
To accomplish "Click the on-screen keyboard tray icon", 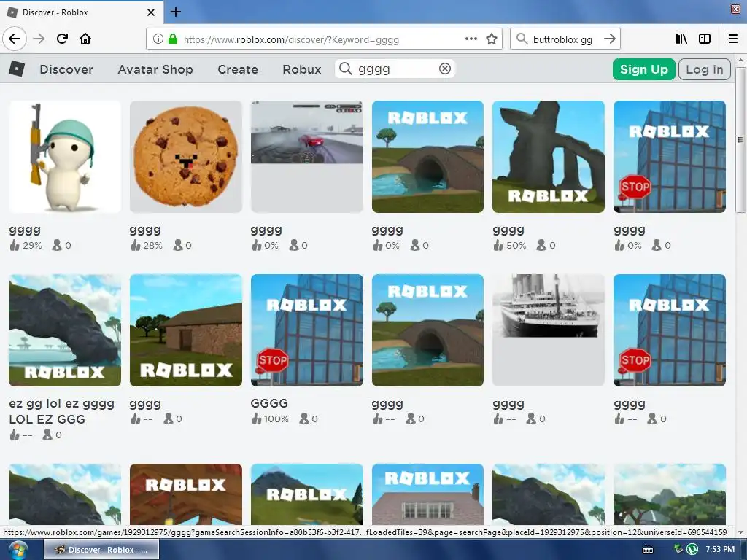I will click(648, 550).
